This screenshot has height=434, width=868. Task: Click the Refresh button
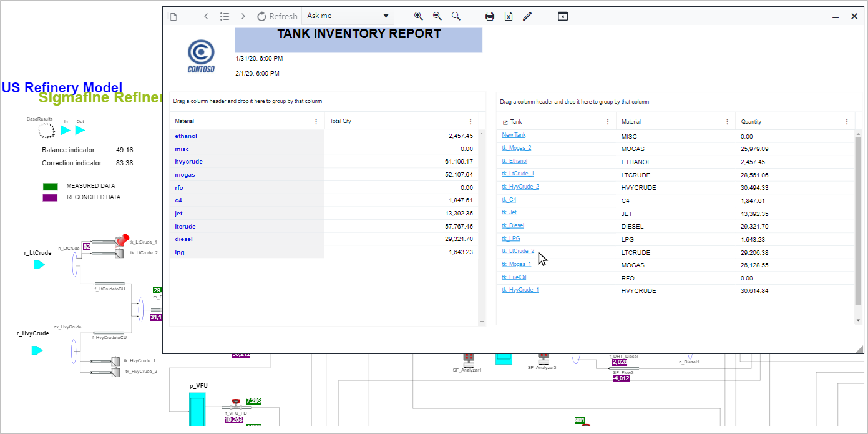pos(277,16)
